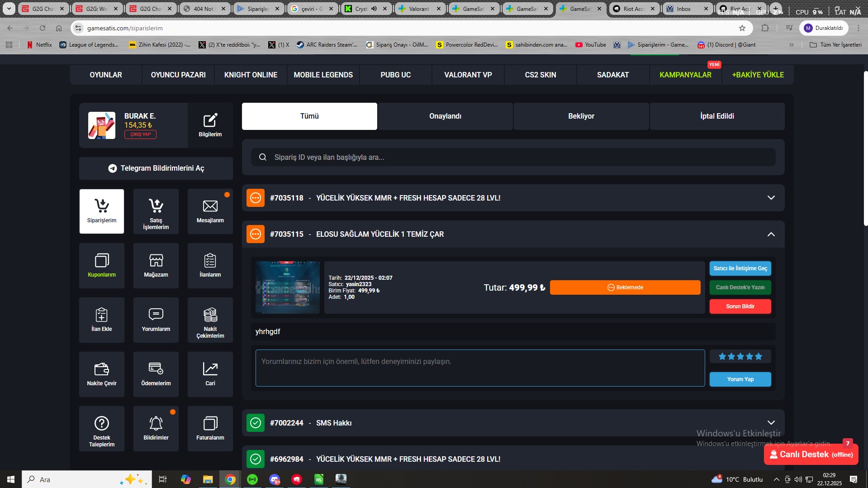Open İlanlarım clipboard tile
The image size is (868, 488).
coord(210,266)
